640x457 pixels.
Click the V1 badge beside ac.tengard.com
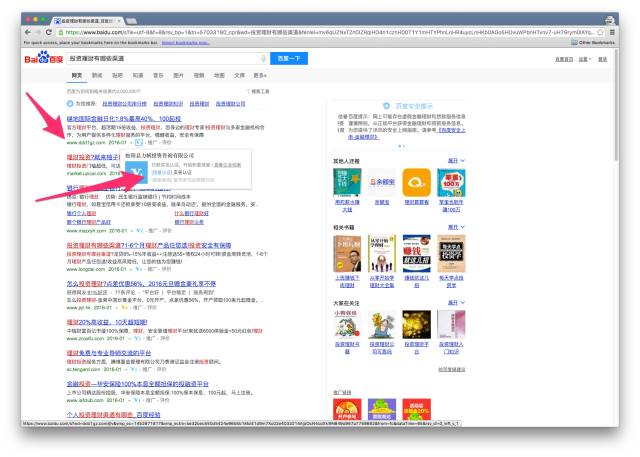click(133, 369)
